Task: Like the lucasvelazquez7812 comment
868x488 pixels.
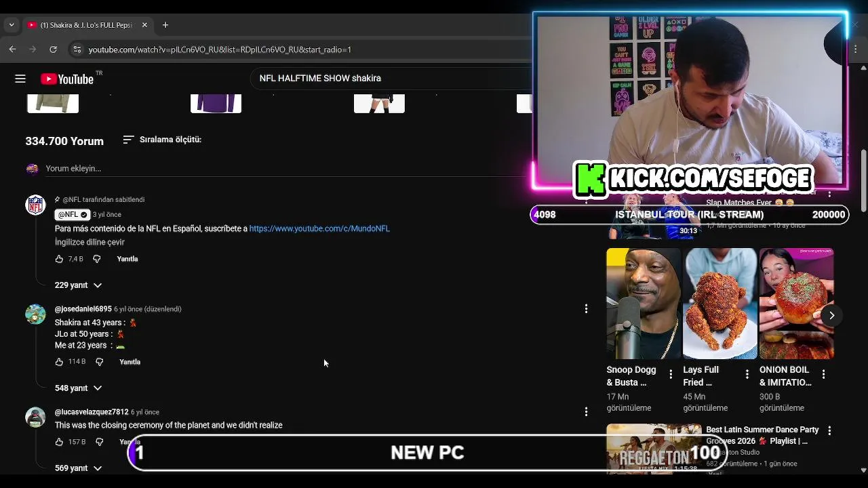Action: point(59,442)
